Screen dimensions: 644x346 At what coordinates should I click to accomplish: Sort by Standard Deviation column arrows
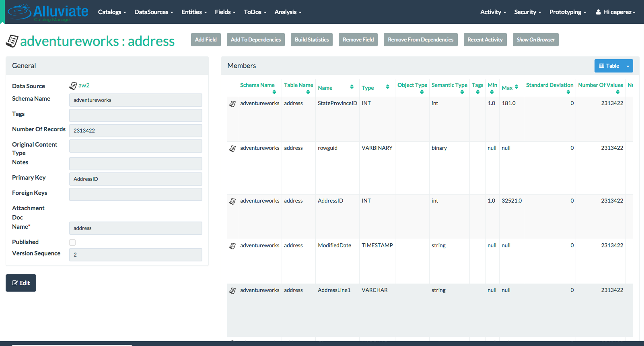[x=568, y=92]
